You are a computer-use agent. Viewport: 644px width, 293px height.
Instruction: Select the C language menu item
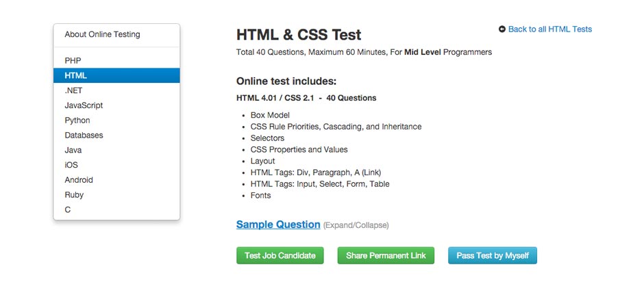[68, 210]
